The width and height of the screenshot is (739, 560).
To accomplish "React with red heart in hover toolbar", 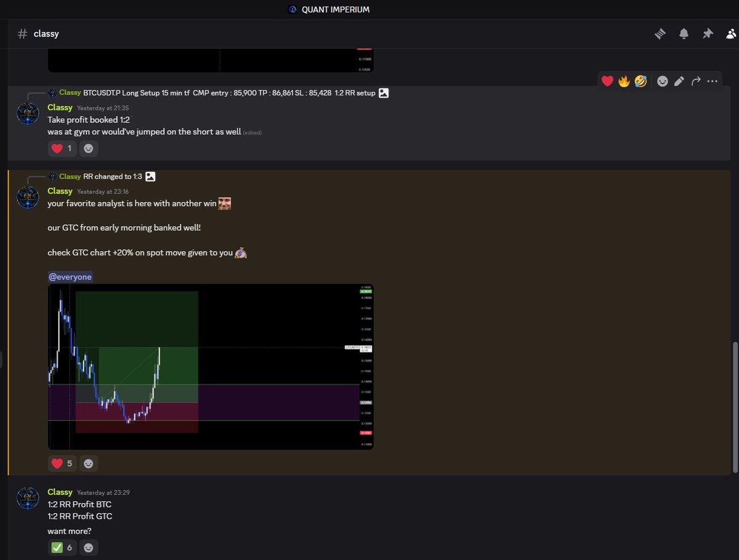I will (x=607, y=81).
